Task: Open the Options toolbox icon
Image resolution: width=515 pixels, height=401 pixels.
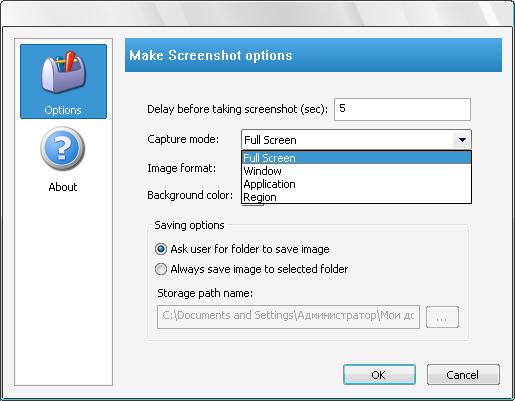Action: 63,72
